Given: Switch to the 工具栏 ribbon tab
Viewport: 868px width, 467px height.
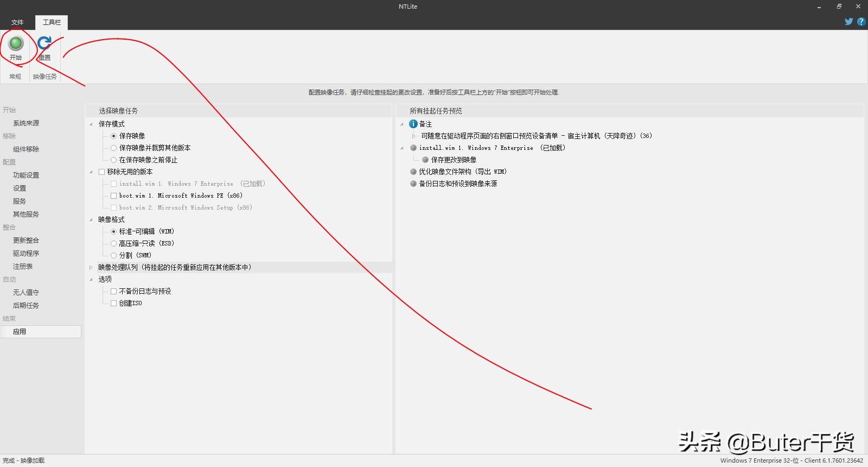Looking at the screenshot, I should [x=52, y=22].
